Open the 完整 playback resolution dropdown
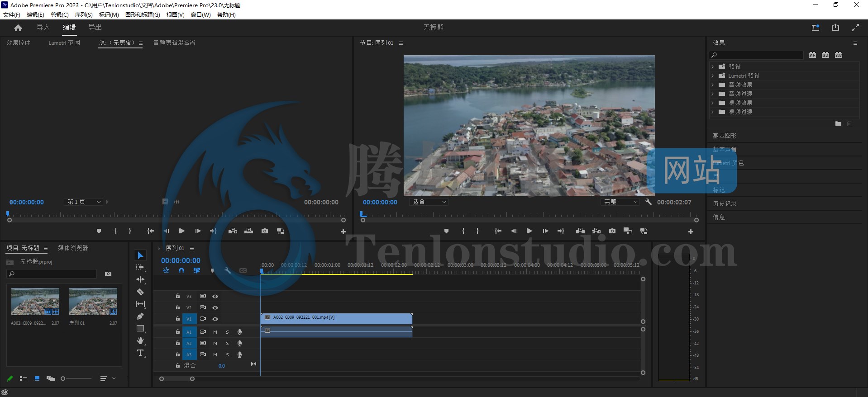 (x=620, y=202)
